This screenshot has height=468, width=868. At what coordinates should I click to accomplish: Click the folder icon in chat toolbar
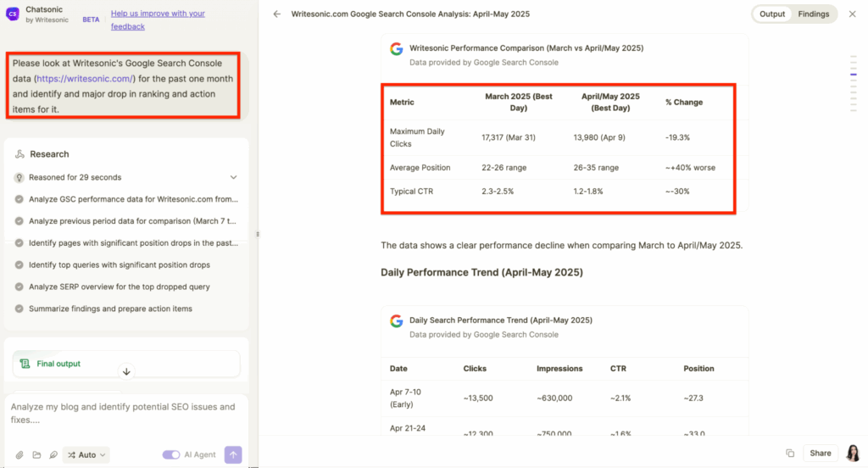36,454
